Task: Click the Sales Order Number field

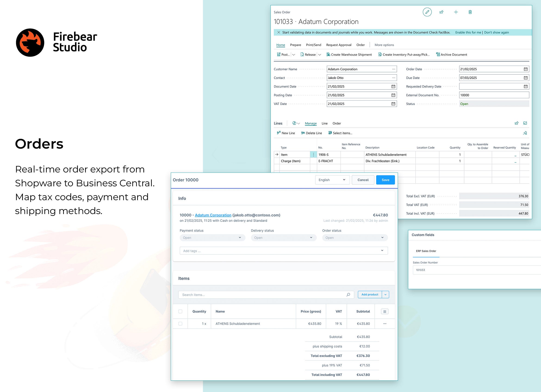Action: [477, 270]
